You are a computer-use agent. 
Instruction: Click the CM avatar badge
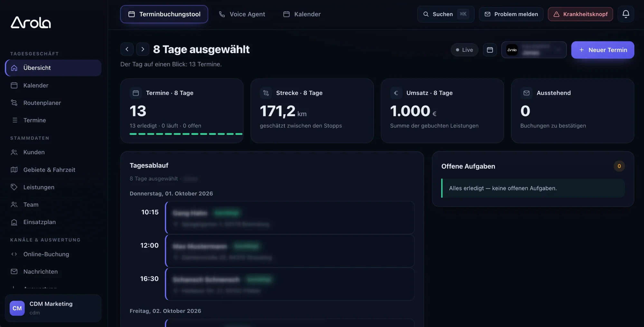pyautogui.click(x=17, y=308)
